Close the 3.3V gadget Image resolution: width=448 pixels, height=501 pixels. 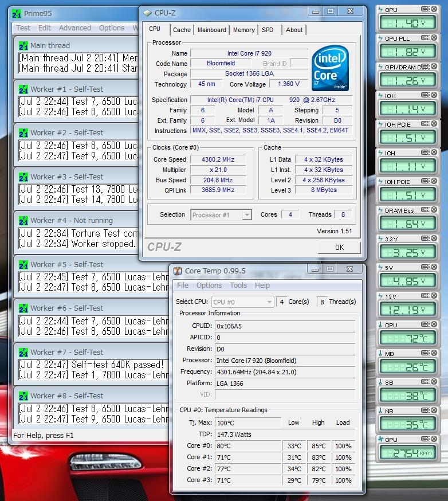[x=434, y=238]
